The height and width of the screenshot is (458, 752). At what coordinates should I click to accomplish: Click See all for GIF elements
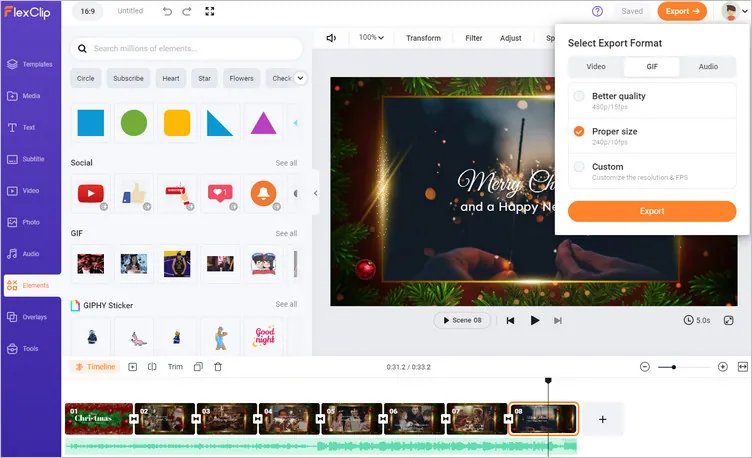coord(286,234)
